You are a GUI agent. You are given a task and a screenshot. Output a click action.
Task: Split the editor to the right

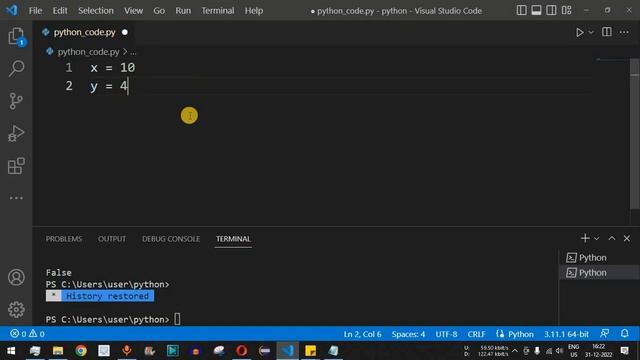pyautogui.click(x=607, y=32)
